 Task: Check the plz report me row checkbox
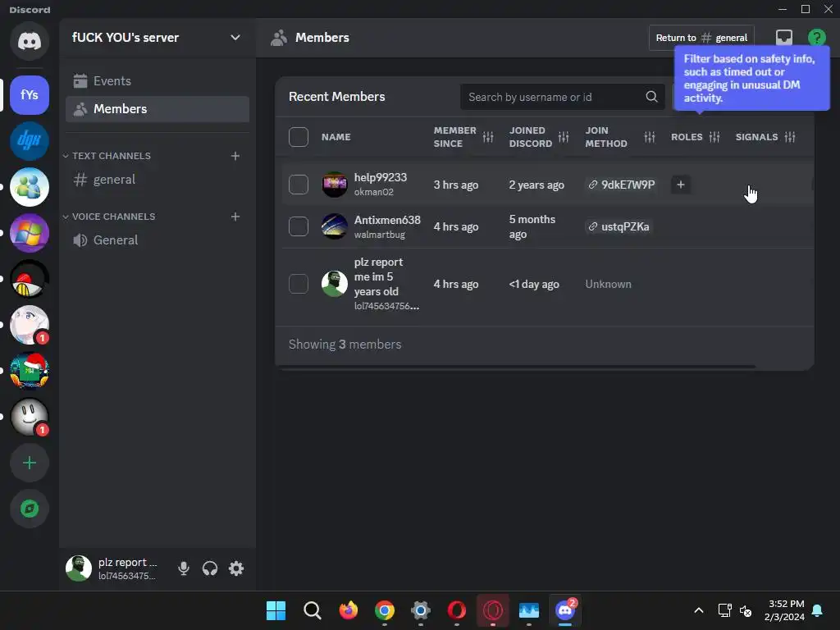tap(299, 284)
